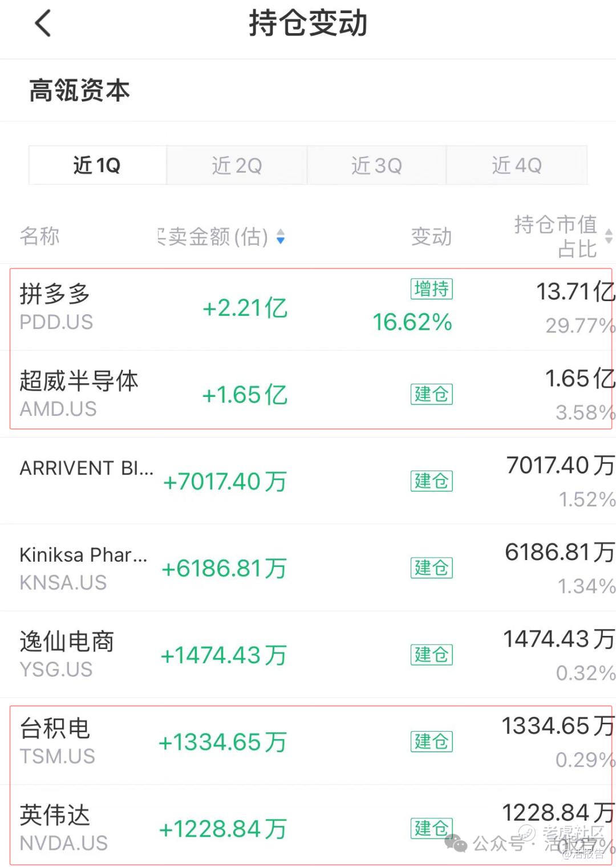This screenshot has height=868, width=616.
Task: Click the 建仓 tag for TSM
Action: tap(432, 741)
